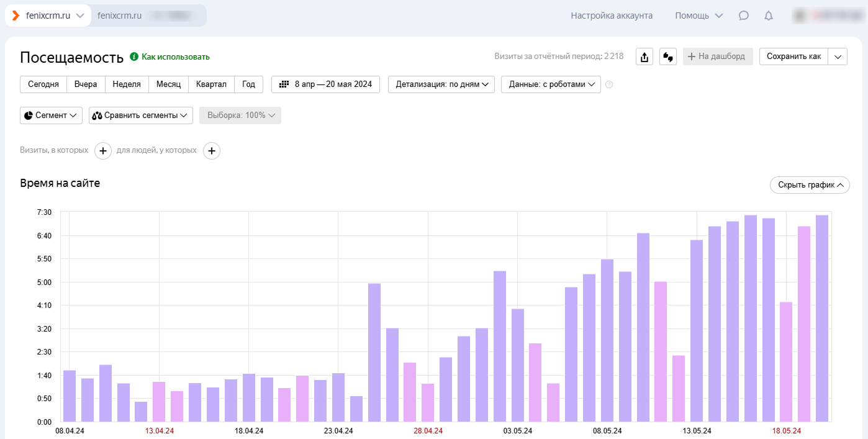
Task: Expand the Сегмент dropdown
Action: [51, 115]
